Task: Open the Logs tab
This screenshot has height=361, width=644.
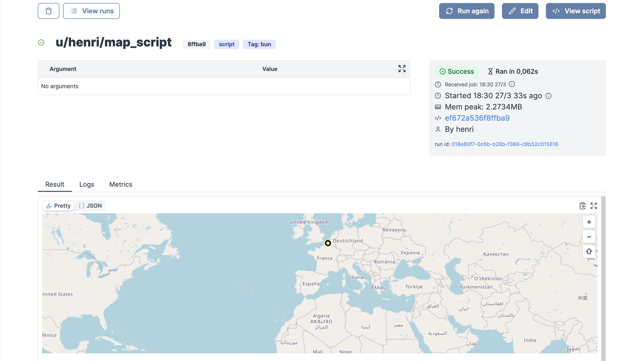Action: (86, 184)
